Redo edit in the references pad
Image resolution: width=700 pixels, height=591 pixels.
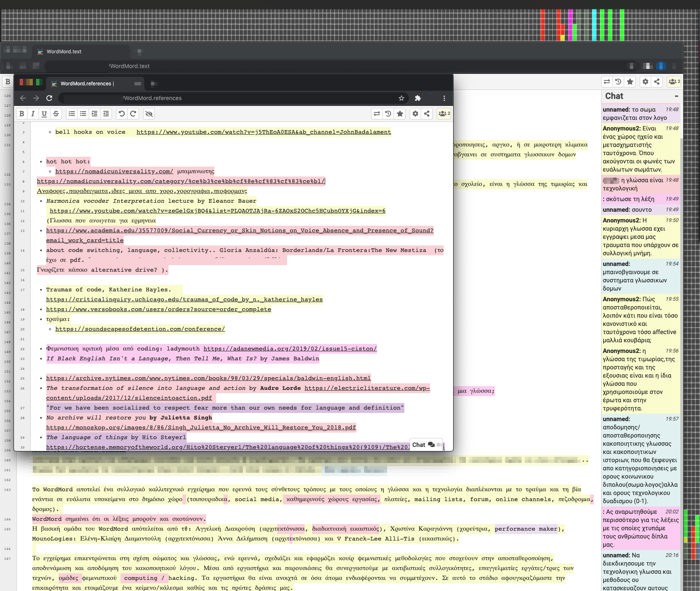(x=133, y=114)
